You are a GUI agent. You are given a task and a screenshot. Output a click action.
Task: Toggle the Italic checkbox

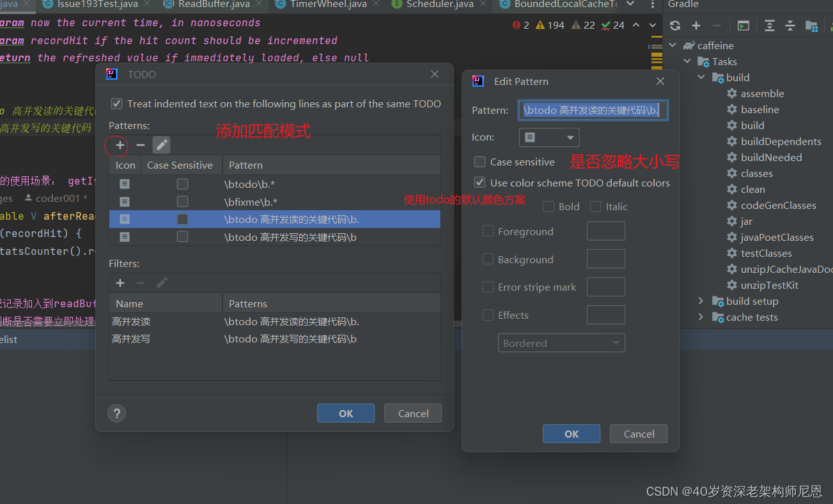point(595,206)
